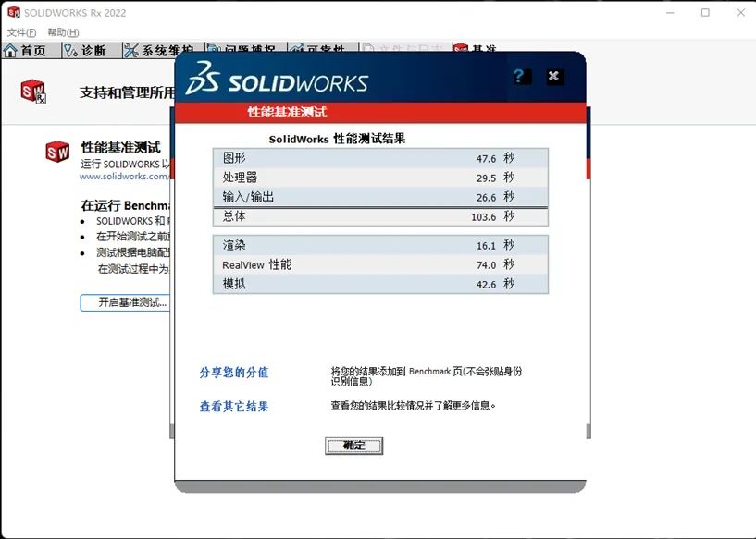
Task: Select the 处理器 result row label
Action: click(x=240, y=178)
